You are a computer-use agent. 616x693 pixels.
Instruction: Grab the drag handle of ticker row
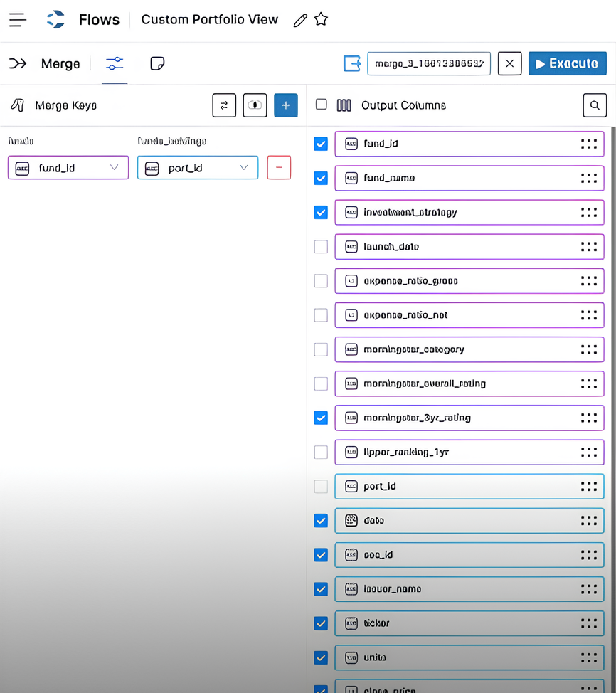coord(589,623)
